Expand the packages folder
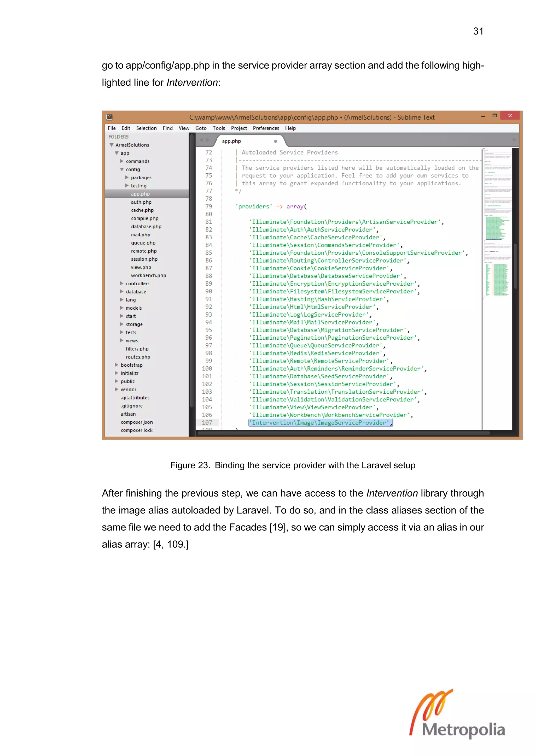535x756 pixels. tap(127, 178)
